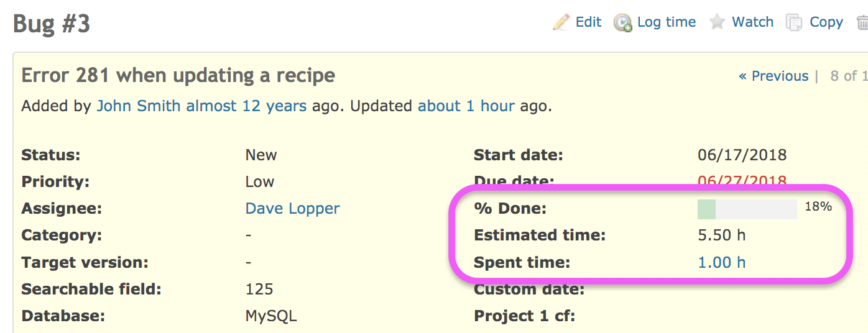This screenshot has width=868, height=333.
Task: Choose the Copy text link
Action: [826, 22]
